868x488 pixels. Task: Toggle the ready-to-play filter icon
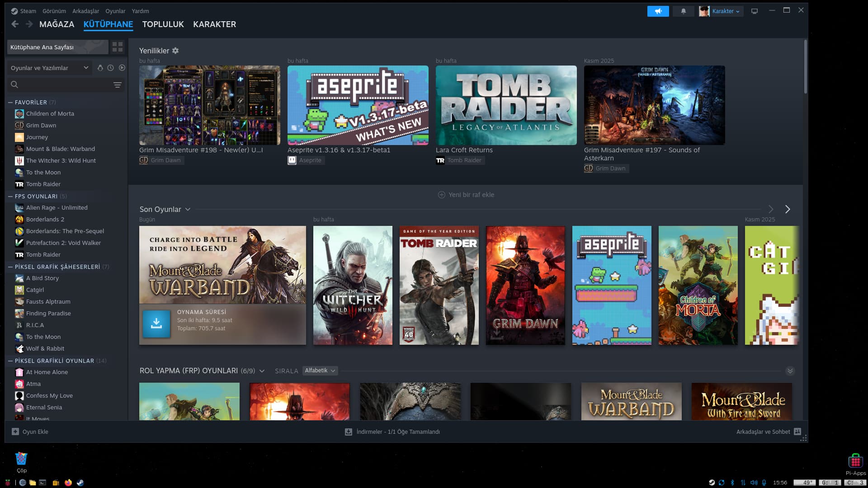[x=122, y=68]
